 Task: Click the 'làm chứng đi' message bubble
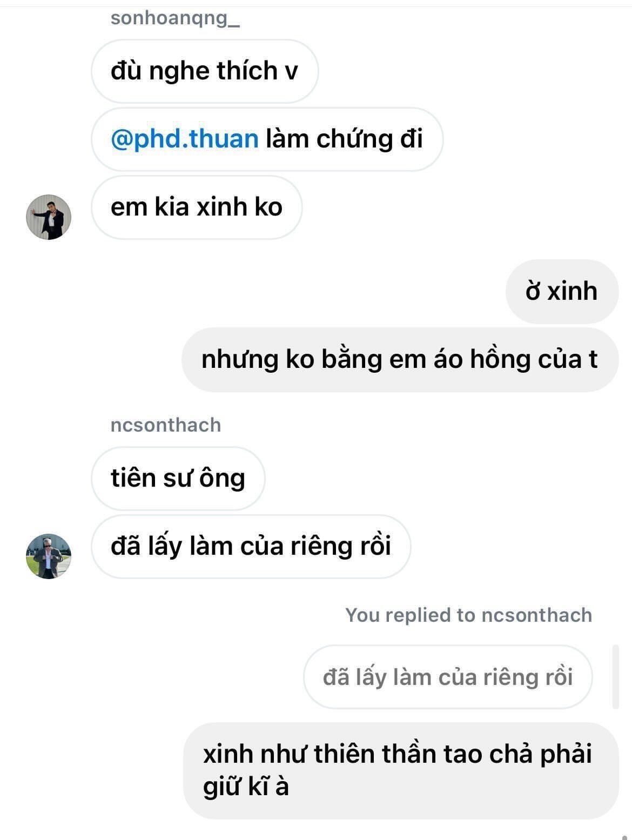(267, 139)
